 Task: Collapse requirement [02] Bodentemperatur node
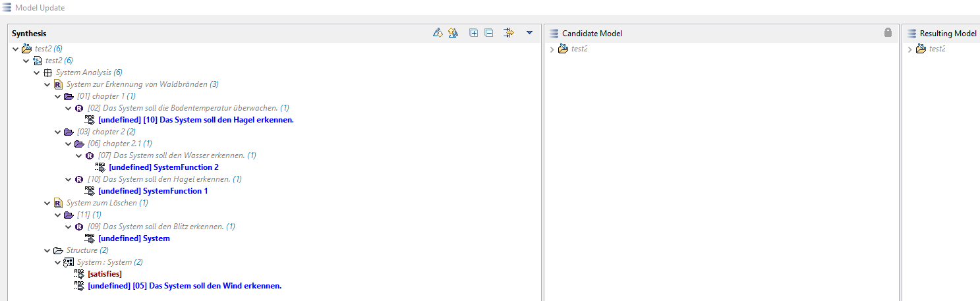[x=69, y=108]
